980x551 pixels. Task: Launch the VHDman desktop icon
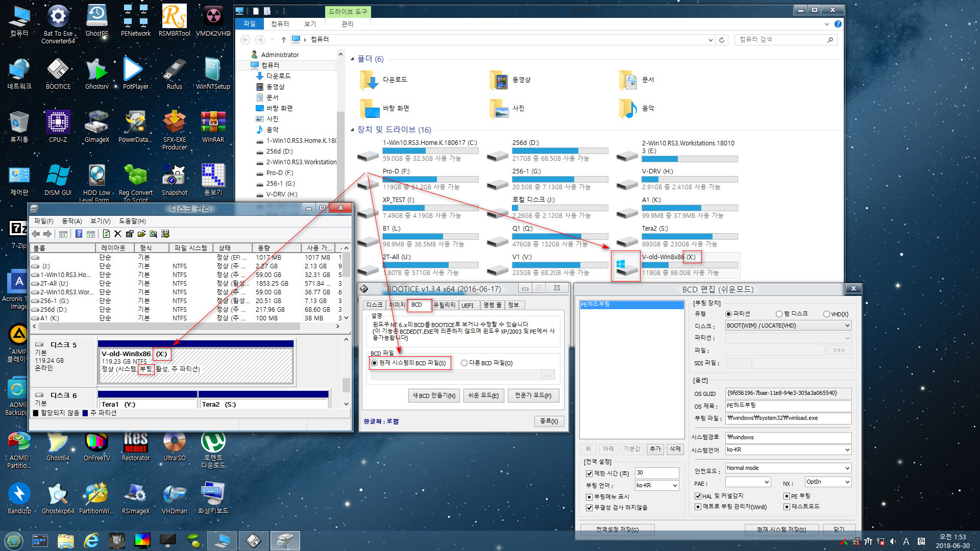point(175,497)
